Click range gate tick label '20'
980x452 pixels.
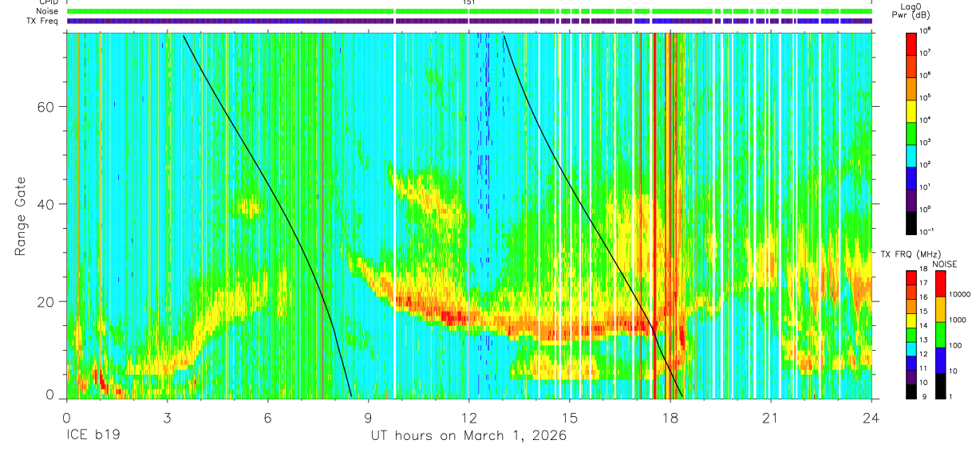click(47, 301)
